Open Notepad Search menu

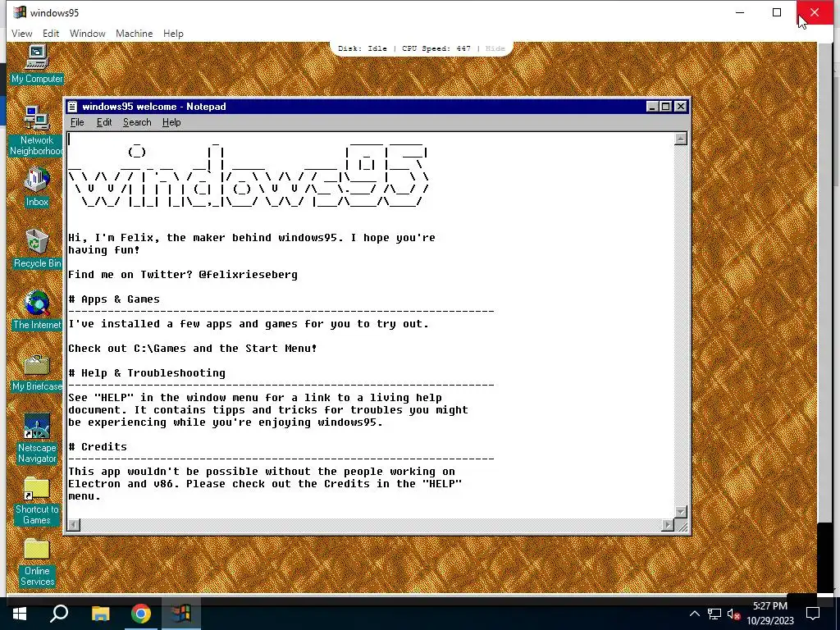point(137,122)
